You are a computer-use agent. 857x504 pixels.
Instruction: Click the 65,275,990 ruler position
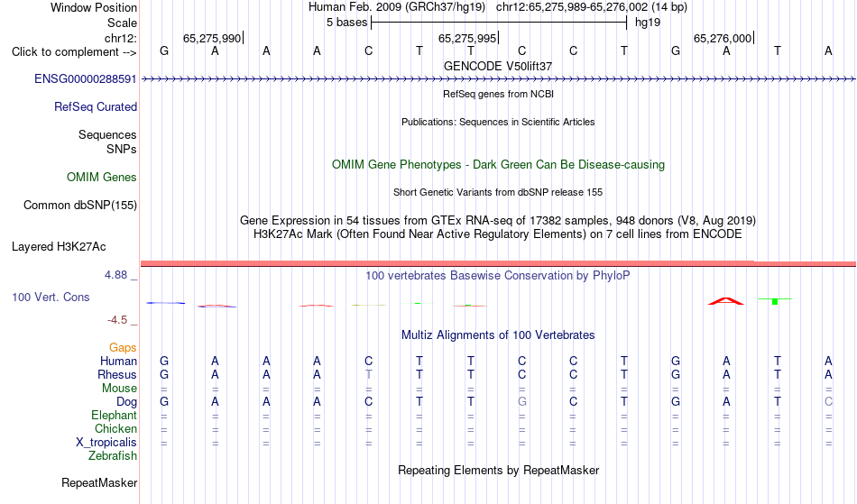212,38
